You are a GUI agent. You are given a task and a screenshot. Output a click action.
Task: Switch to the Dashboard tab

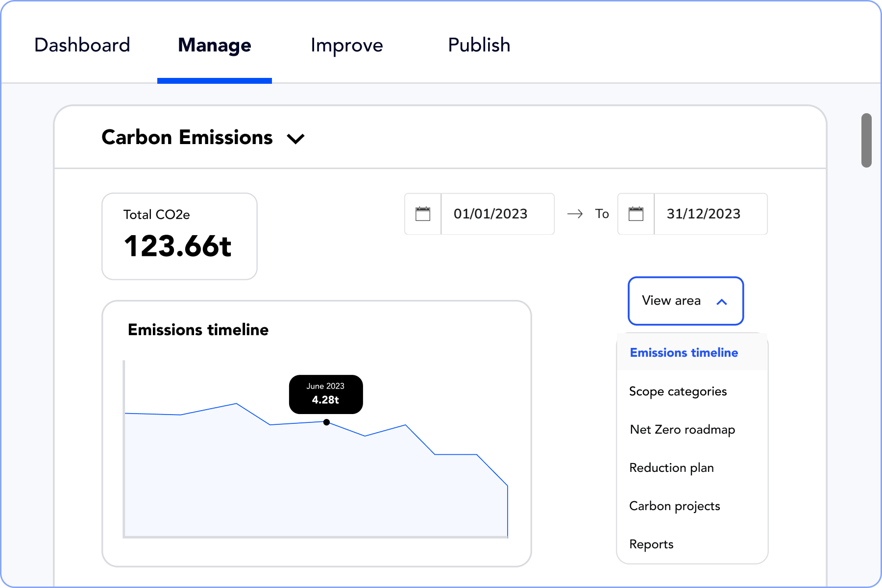[x=81, y=45]
